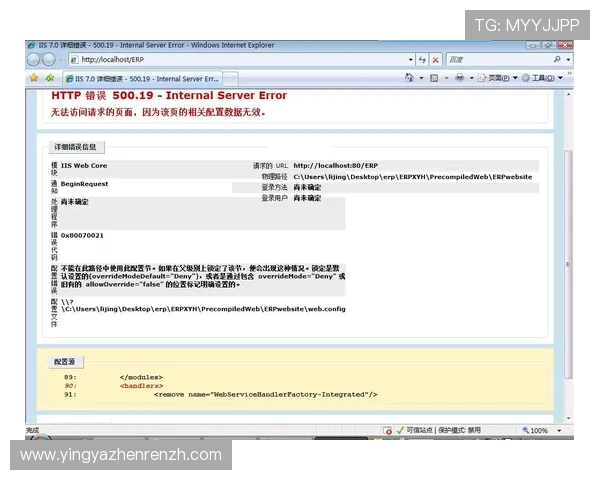Click the browser Forward arrow button

click(x=49, y=59)
